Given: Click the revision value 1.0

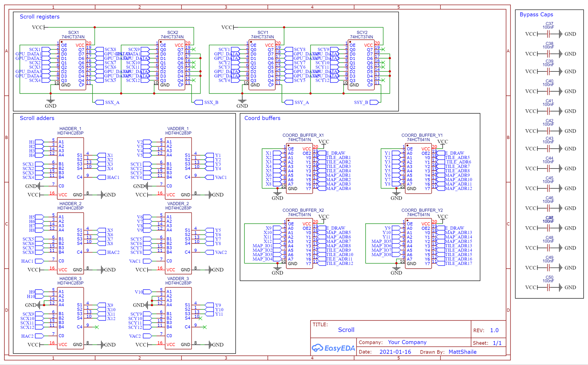Looking at the screenshot, I should pos(494,330).
